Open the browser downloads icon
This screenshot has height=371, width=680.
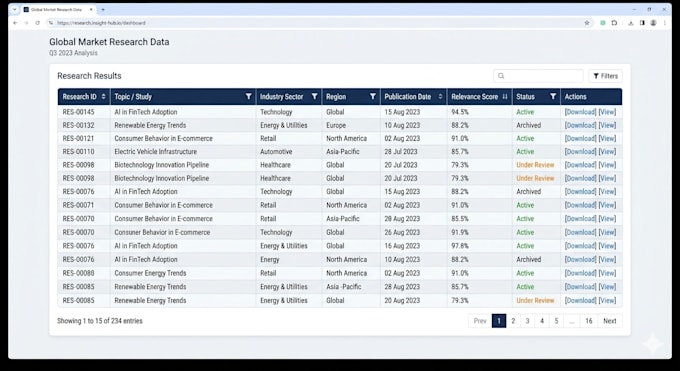[x=631, y=23]
